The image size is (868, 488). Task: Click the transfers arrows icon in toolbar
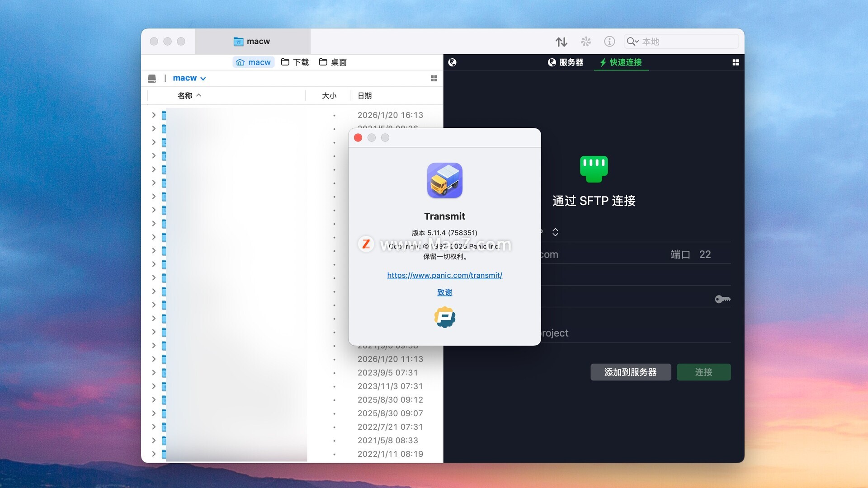561,42
